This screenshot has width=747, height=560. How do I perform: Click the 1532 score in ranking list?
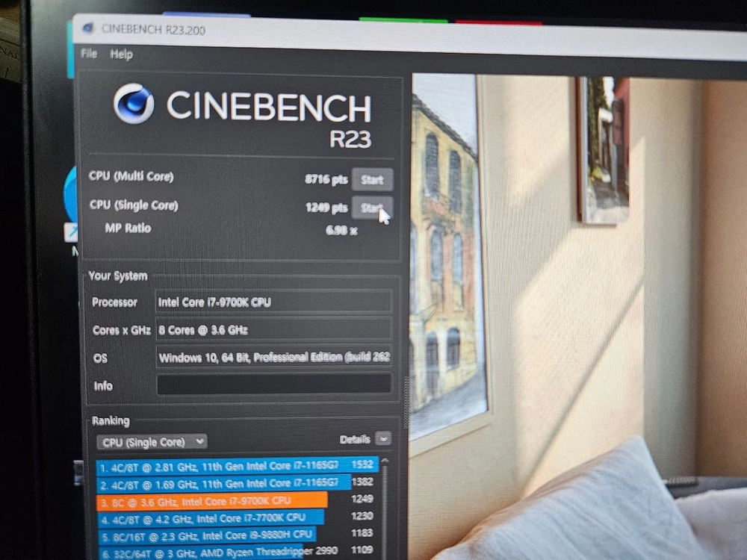362,464
